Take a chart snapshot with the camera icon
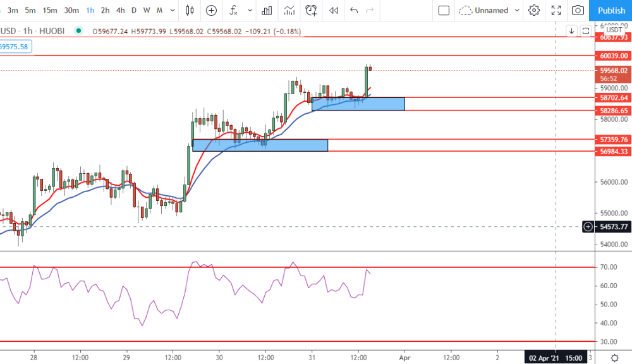Screen dimensions: 632x364 click(x=578, y=11)
